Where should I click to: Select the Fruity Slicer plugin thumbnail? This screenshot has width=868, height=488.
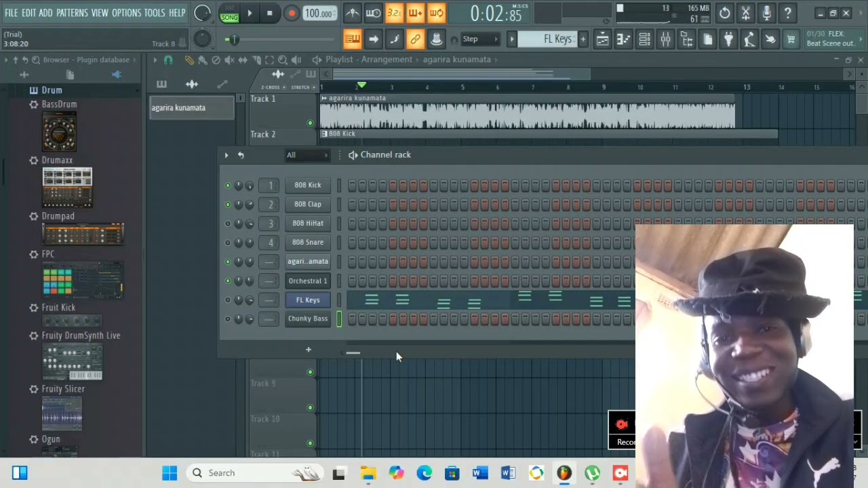point(62,413)
